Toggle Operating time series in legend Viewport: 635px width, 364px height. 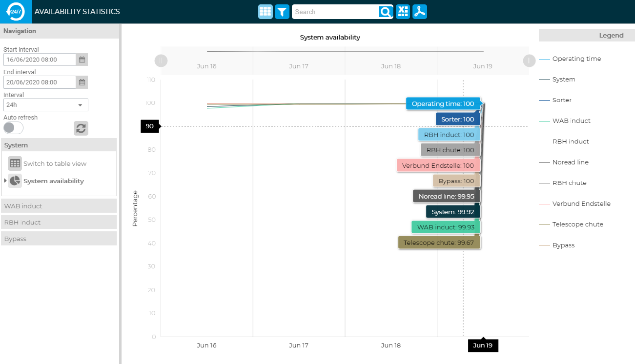point(576,59)
